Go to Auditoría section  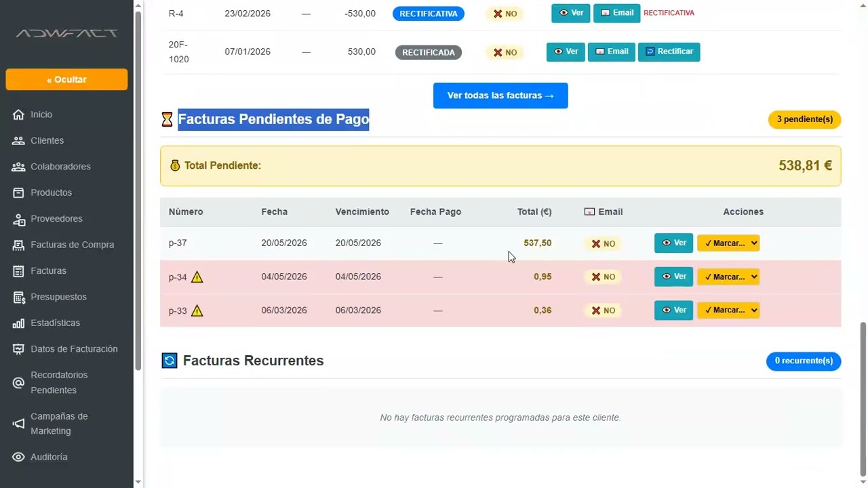pyautogui.click(x=49, y=457)
